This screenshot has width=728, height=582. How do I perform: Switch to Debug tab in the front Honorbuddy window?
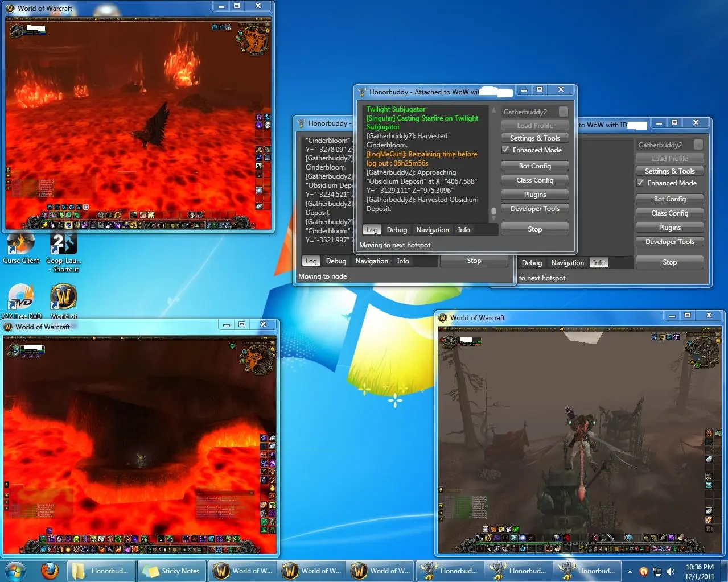pos(397,230)
